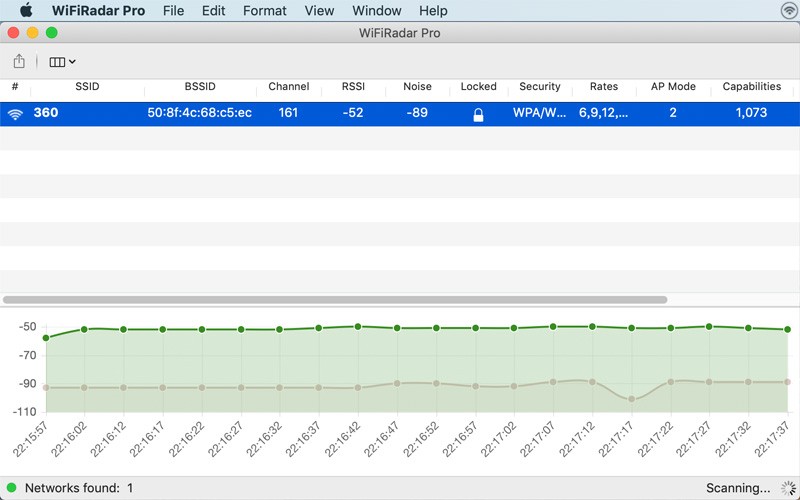
Task: Click the green status indicator dot
Action: 11,488
